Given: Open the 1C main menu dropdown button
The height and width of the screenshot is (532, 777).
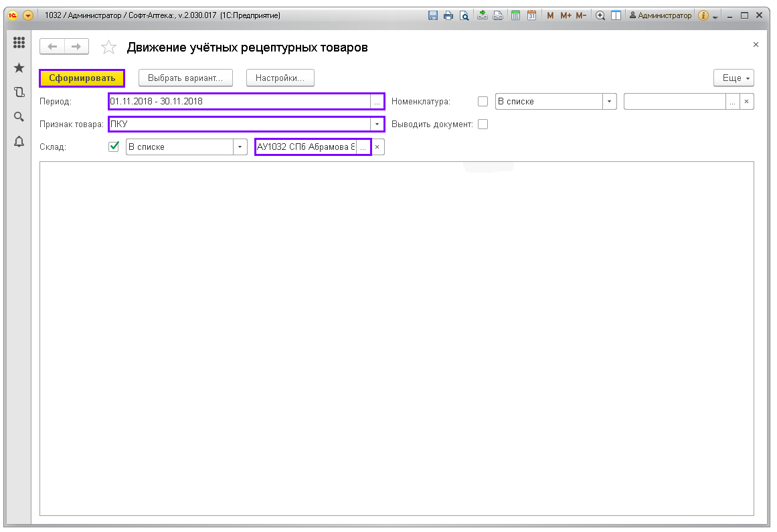Looking at the screenshot, I should [x=28, y=15].
